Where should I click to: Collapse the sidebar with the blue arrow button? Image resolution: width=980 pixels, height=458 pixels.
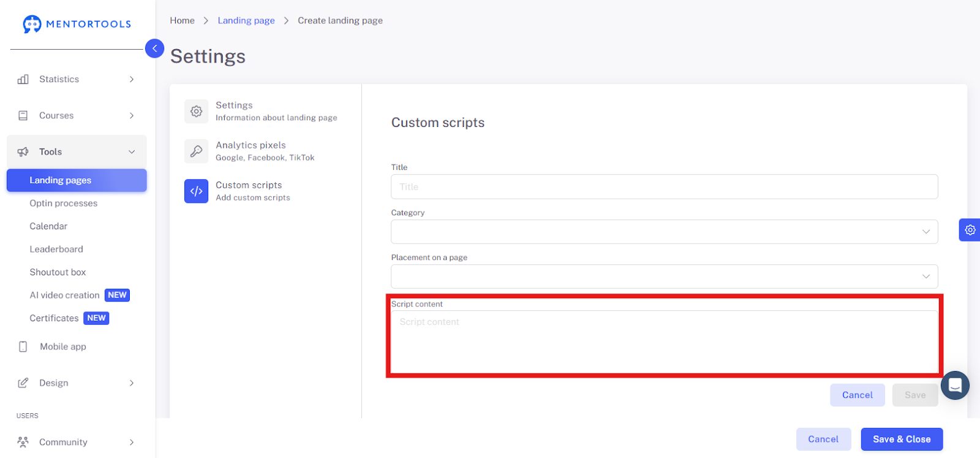pos(154,48)
